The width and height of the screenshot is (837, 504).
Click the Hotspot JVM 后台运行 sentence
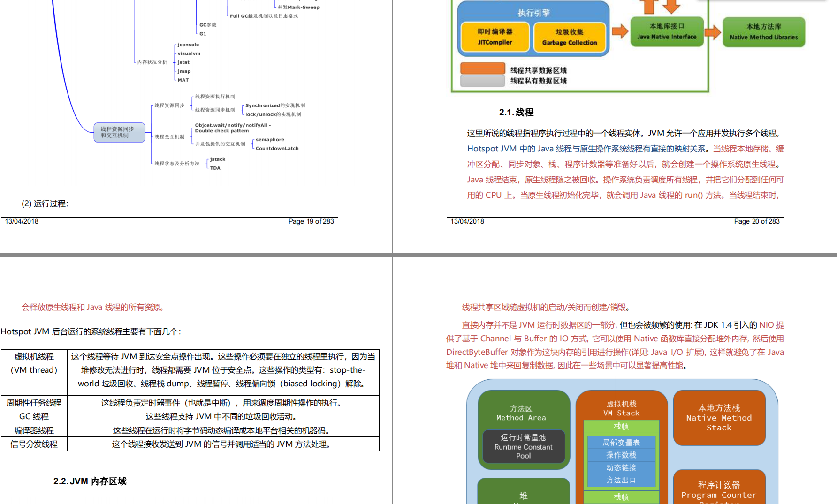pos(91,331)
